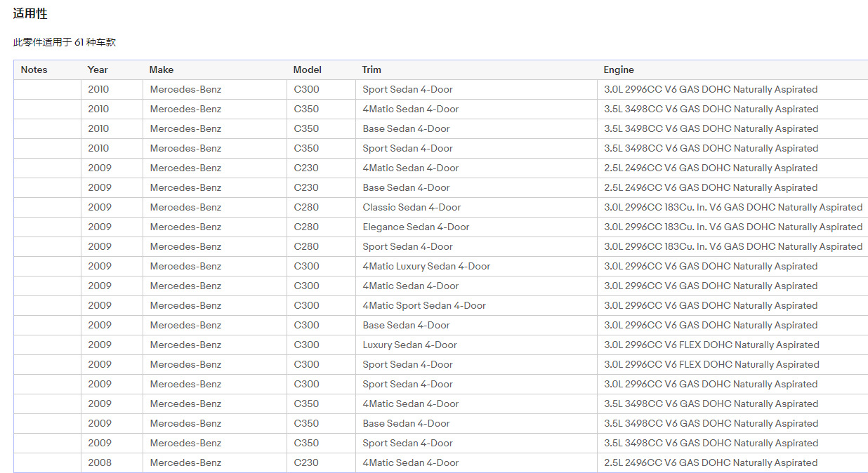The height and width of the screenshot is (473, 868).
Task: Click the 2009 C350 Sport Sedan 4-Door trim cell
Action: 476,444
